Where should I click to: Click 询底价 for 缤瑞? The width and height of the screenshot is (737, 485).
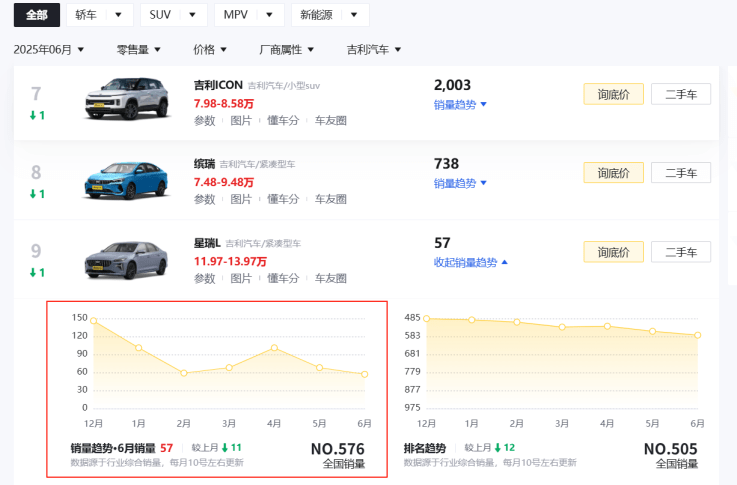613,173
